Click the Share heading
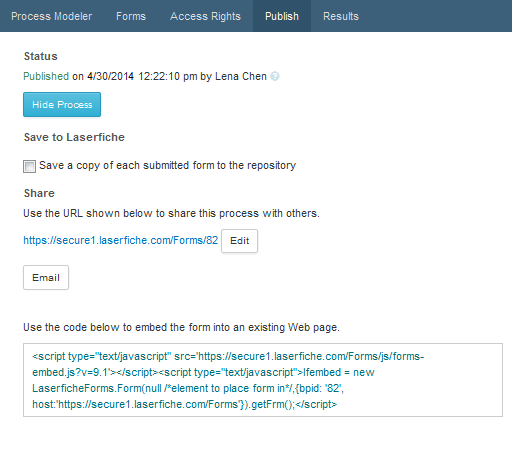512x462 pixels. (39, 193)
